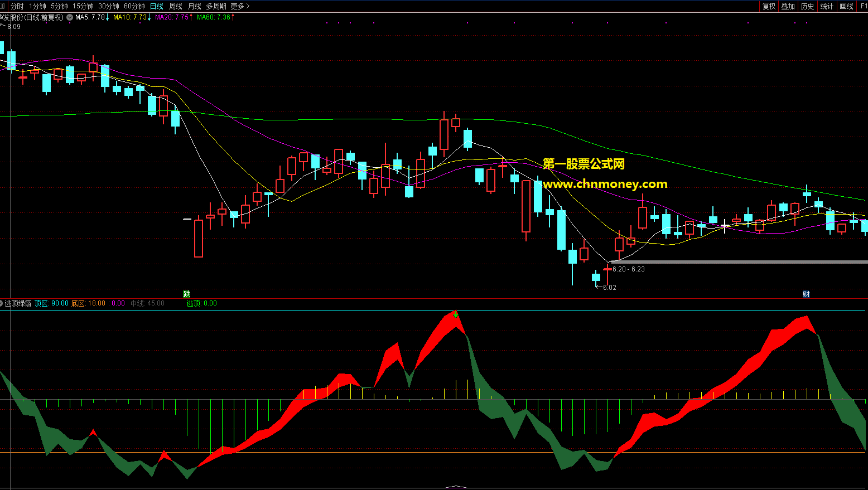Click the gray gap line near 6.20
The height and width of the screenshot is (490, 868).
pyautogui.click(x=739, y=261)
